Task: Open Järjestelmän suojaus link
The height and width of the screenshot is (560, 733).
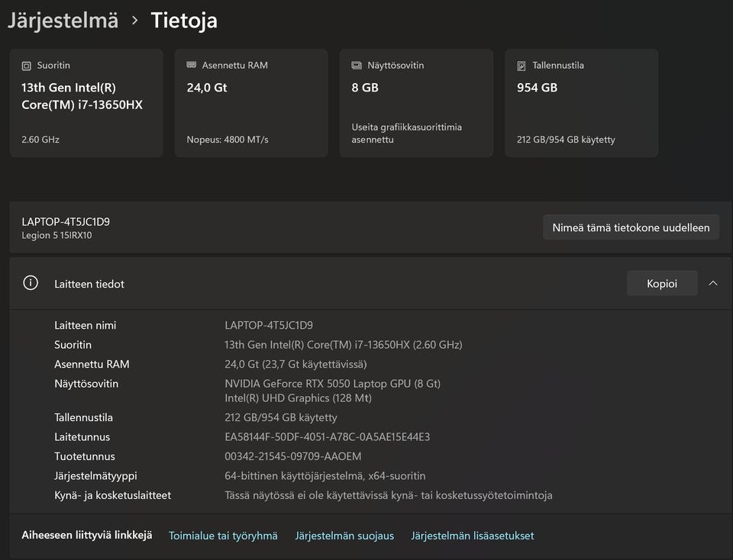Action: [x=344, y=536]
